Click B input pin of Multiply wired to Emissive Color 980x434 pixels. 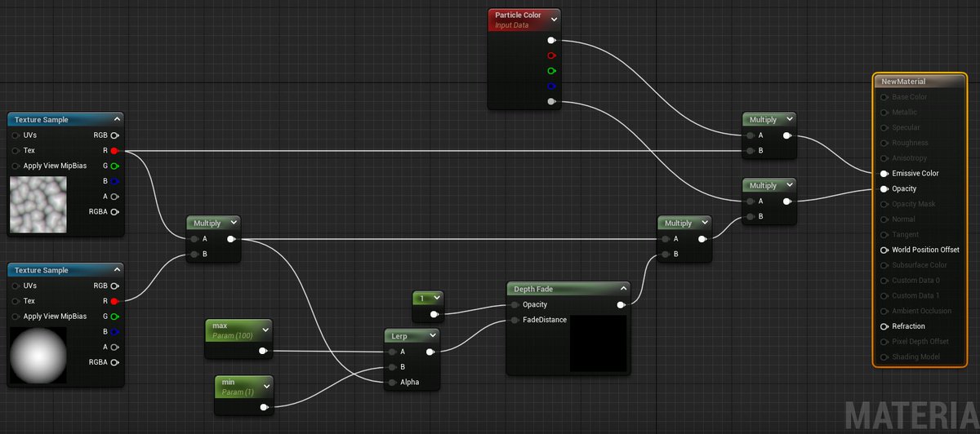coord(750,151)
